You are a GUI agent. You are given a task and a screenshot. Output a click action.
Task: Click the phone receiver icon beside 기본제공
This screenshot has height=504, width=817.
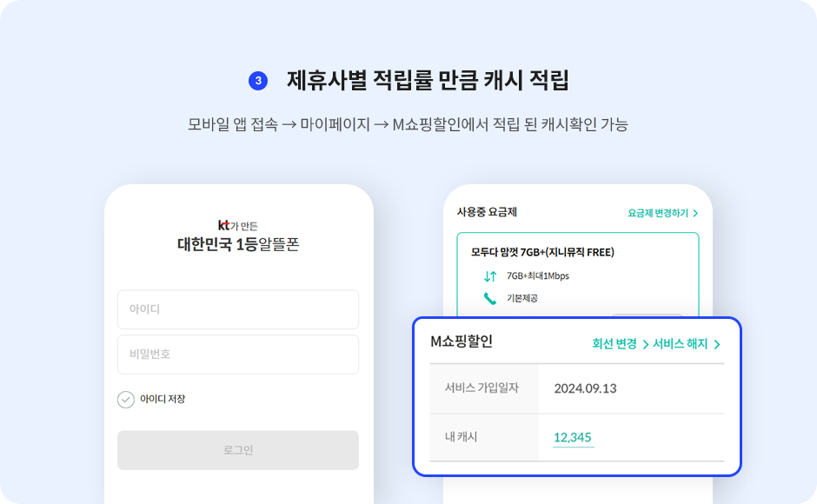(489, 300)
